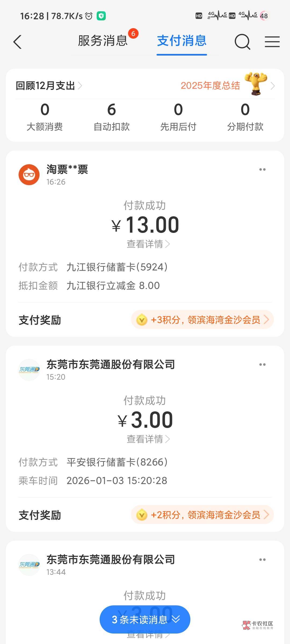Viewport: 290px width, 644px height.
Task: Tap the 2025 annual summary trophy icon
Action: point(256,84)
